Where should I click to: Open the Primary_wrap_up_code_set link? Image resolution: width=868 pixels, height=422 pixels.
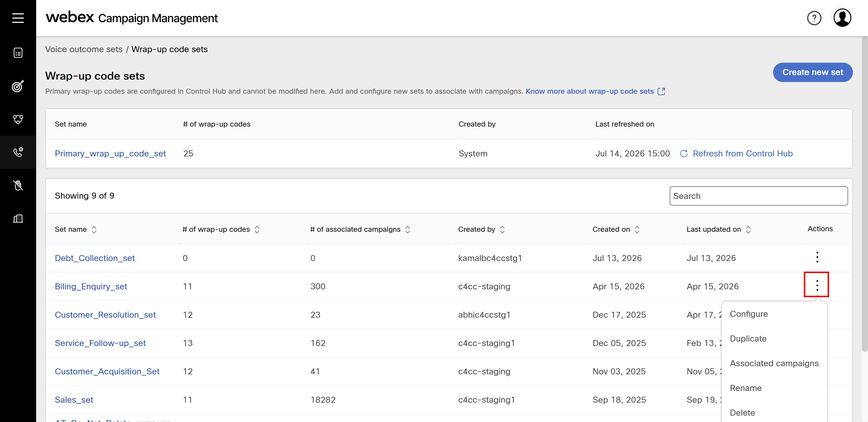tap(110, 153)
